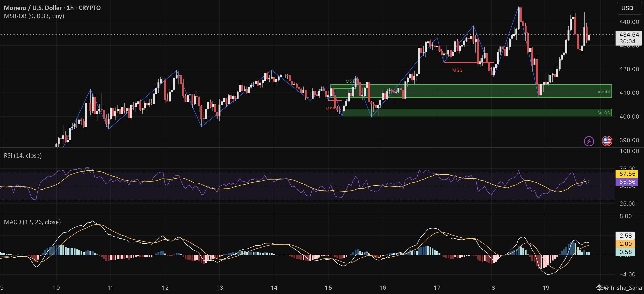The image size is (644, 294).
Task: Click the orange 2.00 signal value label
Action: [625, 244]
